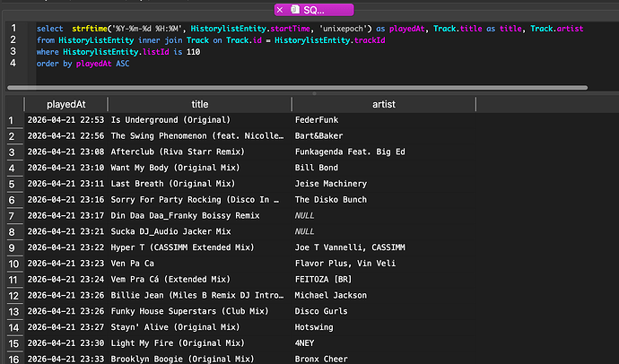Click title cell 'Is Underground (Original)'
Viewport: 619px width, 364px height.
[x=200, y=120]
